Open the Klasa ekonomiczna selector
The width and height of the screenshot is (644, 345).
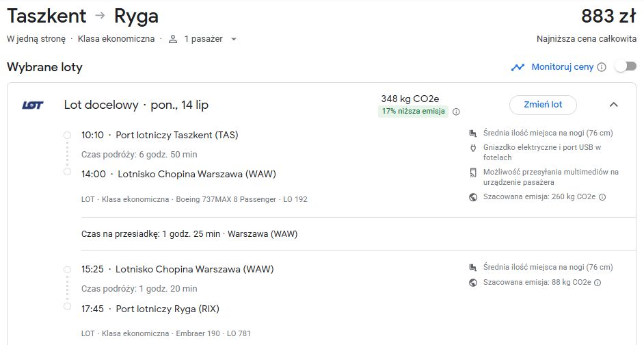click(x=116, y=38)
